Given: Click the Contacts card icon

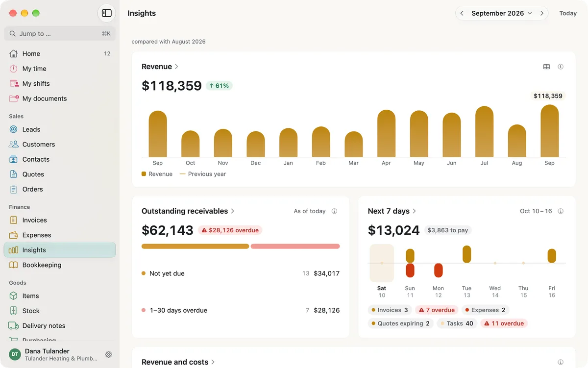Looking at the screenshot, I should tap(14, 159).
